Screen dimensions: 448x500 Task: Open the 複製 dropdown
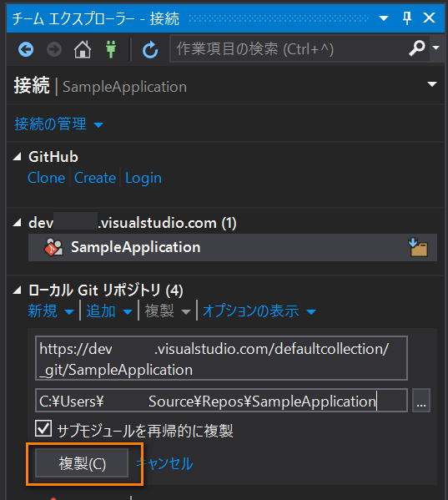click(x=168, y=311)
